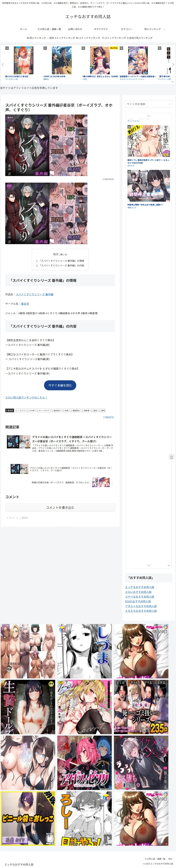Open エッチなおすすめ同人誌 sidebar link
The height and width of the screenshot is (868, 176).
pos(140,587)
